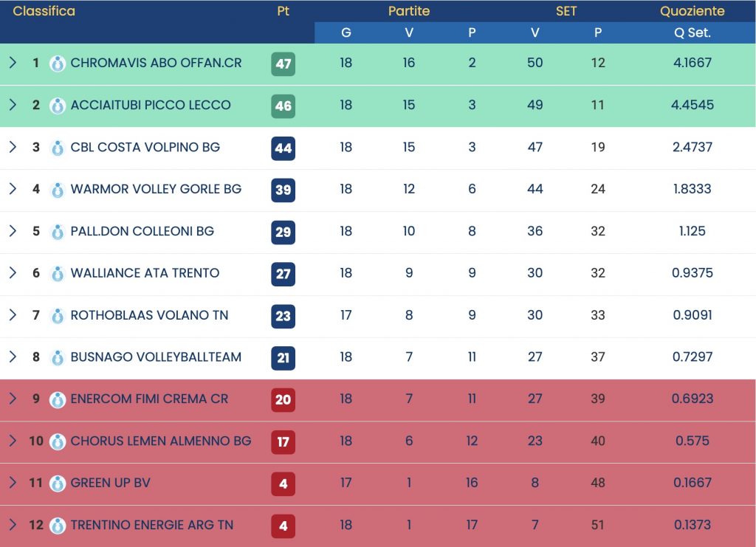756x547 pixels.
Task: Click the Classifica heading
Action: point(44,11)
